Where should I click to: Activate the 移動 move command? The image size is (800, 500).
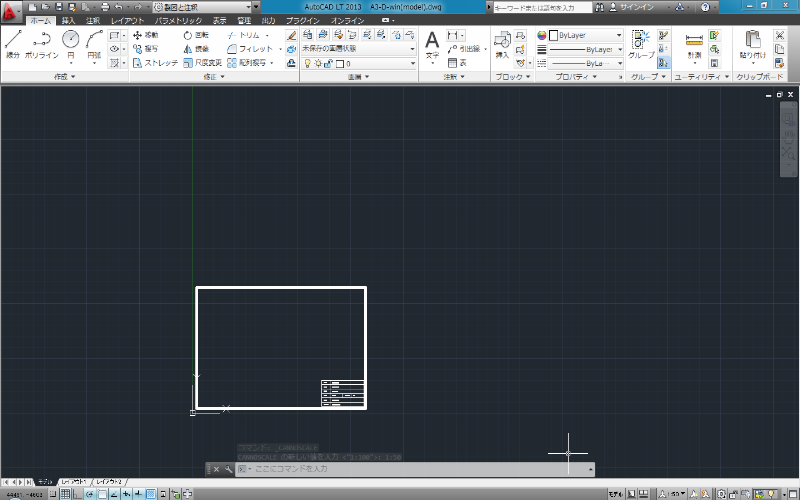pos(146,35)
